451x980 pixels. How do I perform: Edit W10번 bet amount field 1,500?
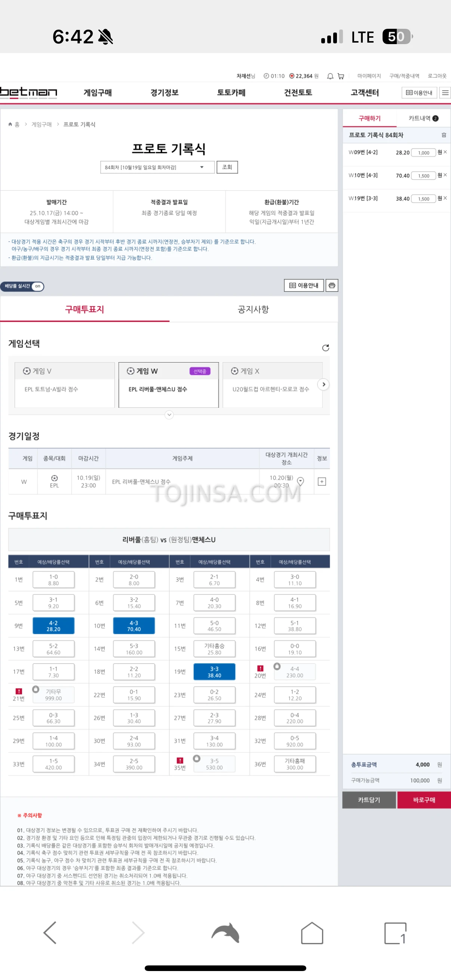point(424,175)
